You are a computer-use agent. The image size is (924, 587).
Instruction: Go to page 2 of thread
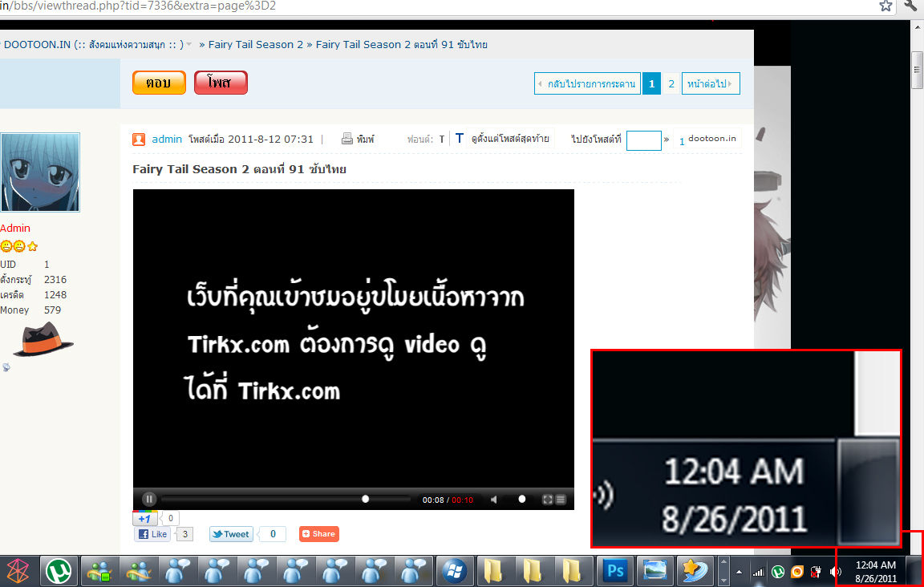coord(671,83)
